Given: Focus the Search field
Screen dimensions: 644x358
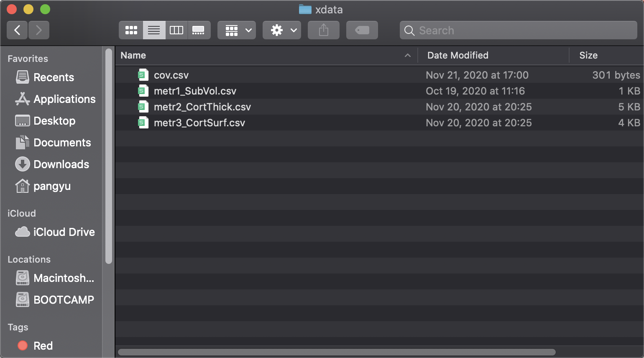Looking at the screenshot, I should coord(519,30).
